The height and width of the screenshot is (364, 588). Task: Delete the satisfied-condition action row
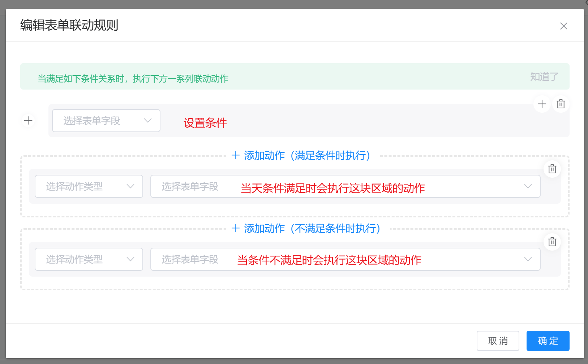pyautogui.click(x=552, y=169)
